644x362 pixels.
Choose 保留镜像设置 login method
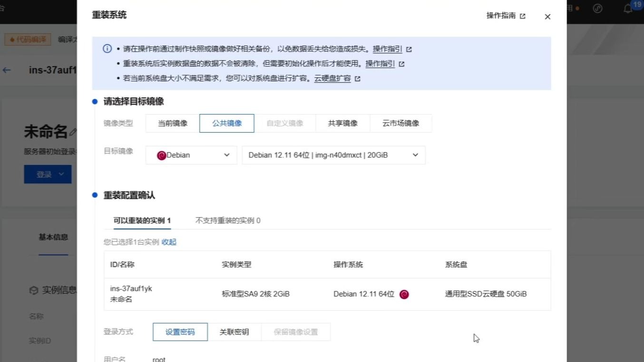pos(295,332)
